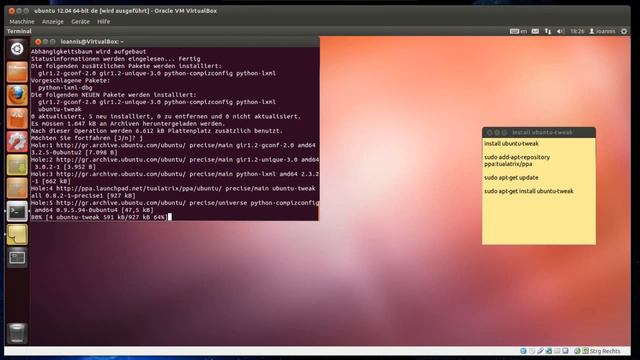Screen dimensions: 640x360
Task: Open the keyboard layout indicator 'en'
Action: click(x=518, y=31)
